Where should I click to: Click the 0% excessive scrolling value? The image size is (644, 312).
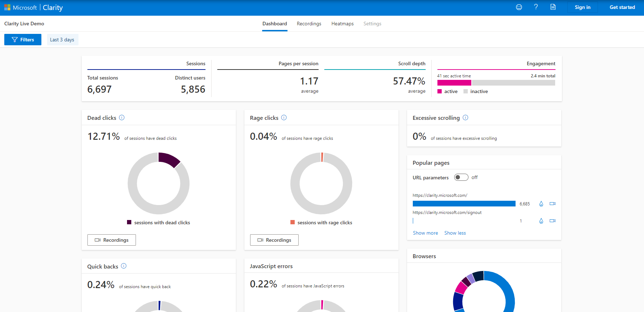click(420, 136)
